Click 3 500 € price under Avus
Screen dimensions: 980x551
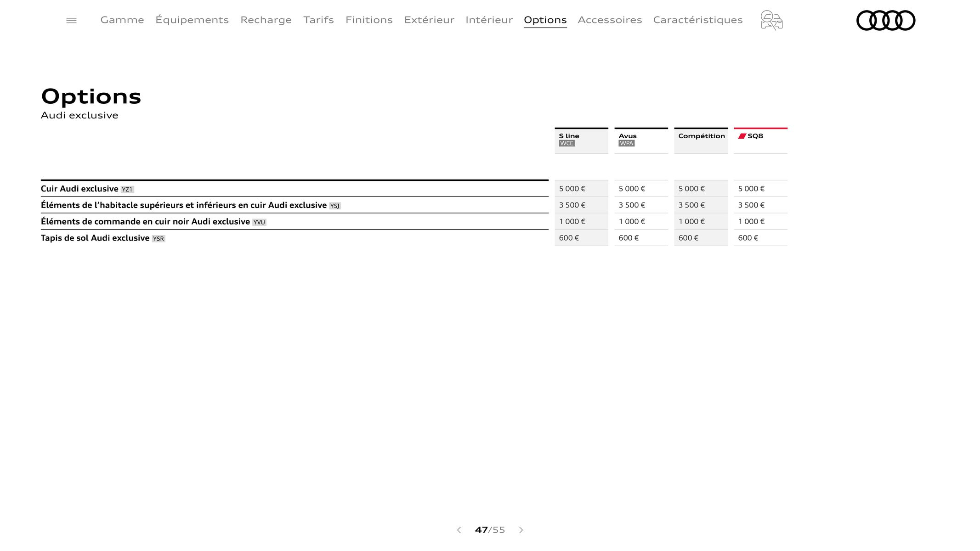pos(632,205)
